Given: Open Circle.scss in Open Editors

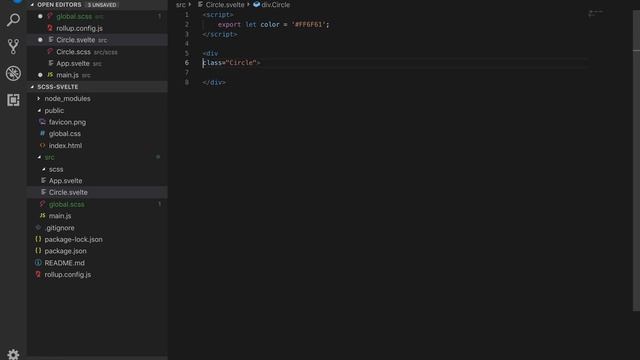Looking at the screenshot, I should pos(73,52).
